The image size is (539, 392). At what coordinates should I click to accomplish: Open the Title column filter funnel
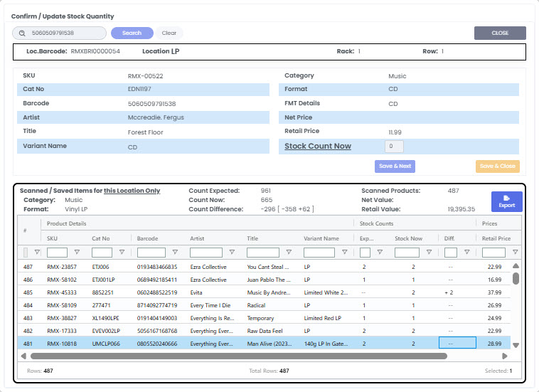coord(290,253)
